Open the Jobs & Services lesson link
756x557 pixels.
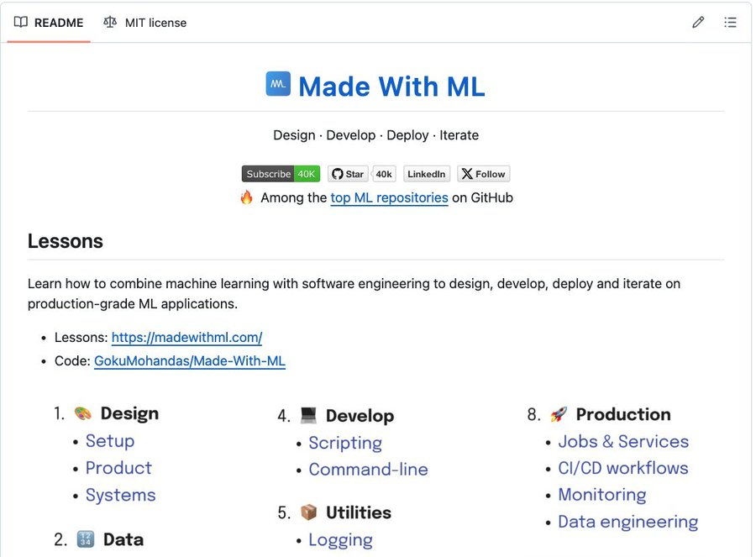pyautogui.click(x=623, y=441)
